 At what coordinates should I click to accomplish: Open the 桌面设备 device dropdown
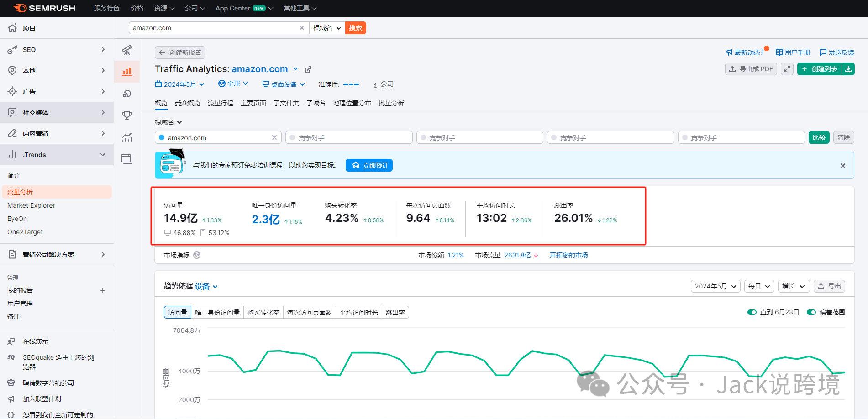284,84
